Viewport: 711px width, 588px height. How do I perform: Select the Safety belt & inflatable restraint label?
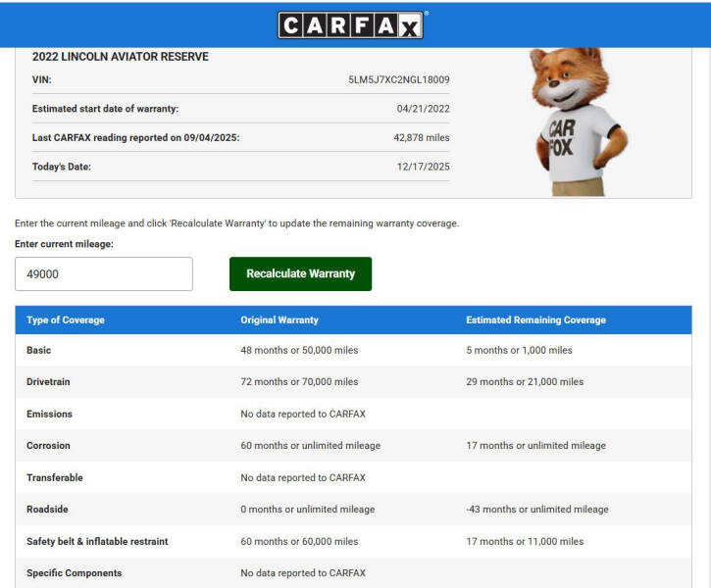pos(97,541)
